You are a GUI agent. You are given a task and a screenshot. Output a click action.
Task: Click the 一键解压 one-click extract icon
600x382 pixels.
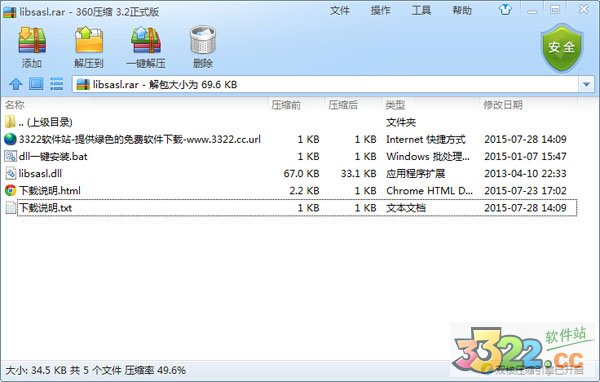pyautogui.click(x=146, y=40)
